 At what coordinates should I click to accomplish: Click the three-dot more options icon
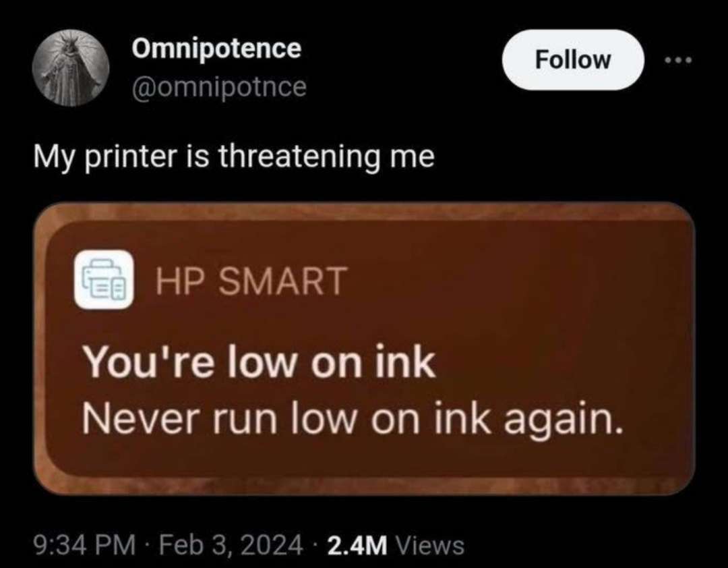click(x=678, y=60)
